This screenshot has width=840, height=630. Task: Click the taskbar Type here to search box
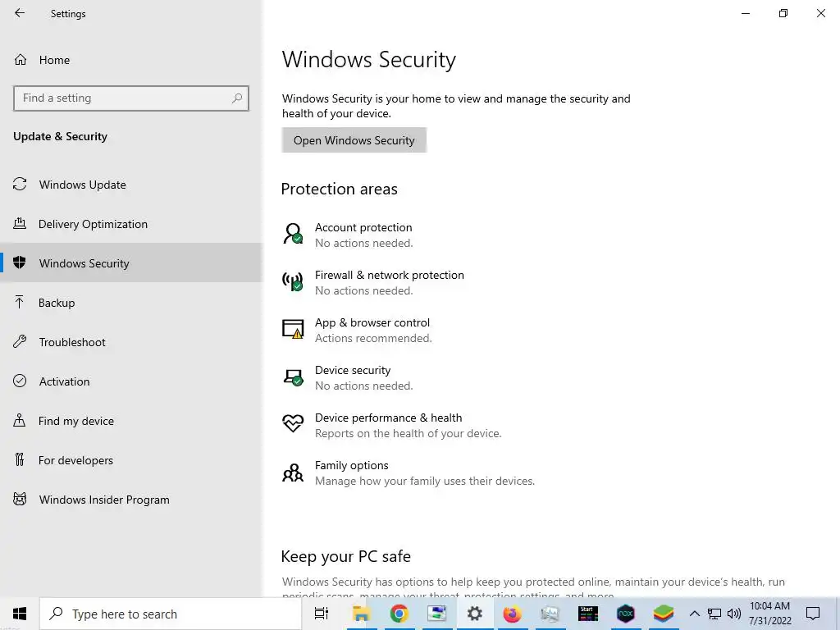[x=171, y=614]
